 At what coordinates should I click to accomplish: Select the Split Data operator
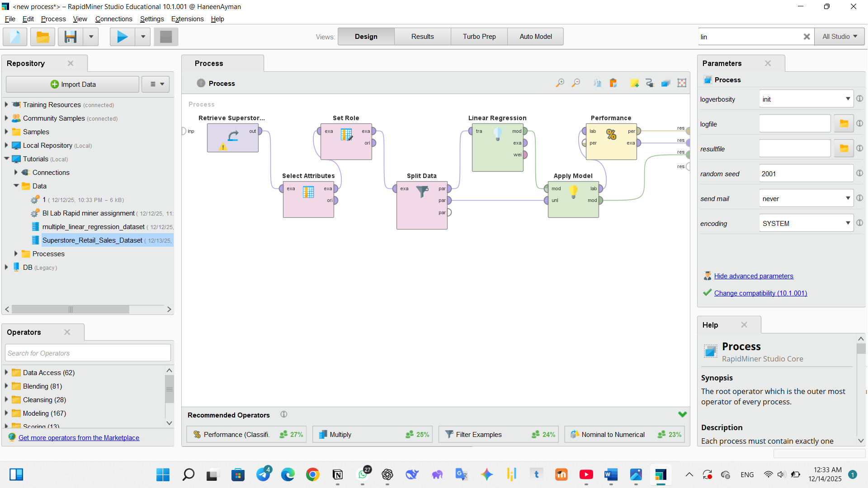tap(422, 205)
